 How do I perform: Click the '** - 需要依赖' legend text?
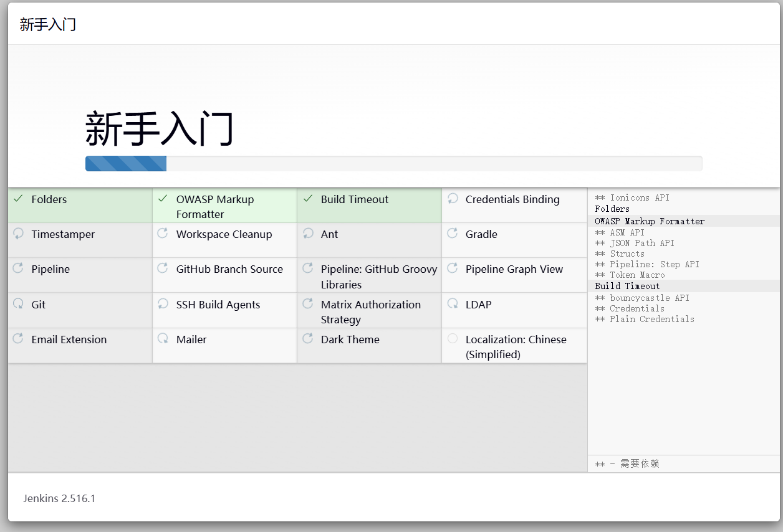[x=627, y=463]
